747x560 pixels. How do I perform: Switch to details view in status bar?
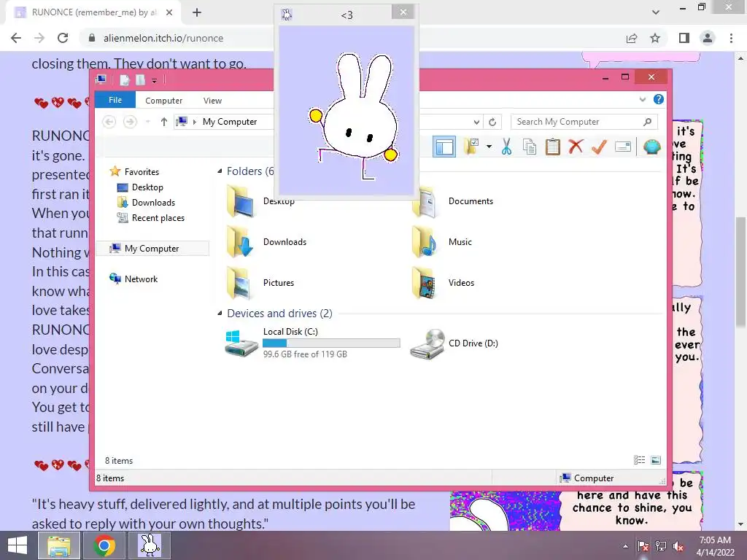(x=639, y=460)
